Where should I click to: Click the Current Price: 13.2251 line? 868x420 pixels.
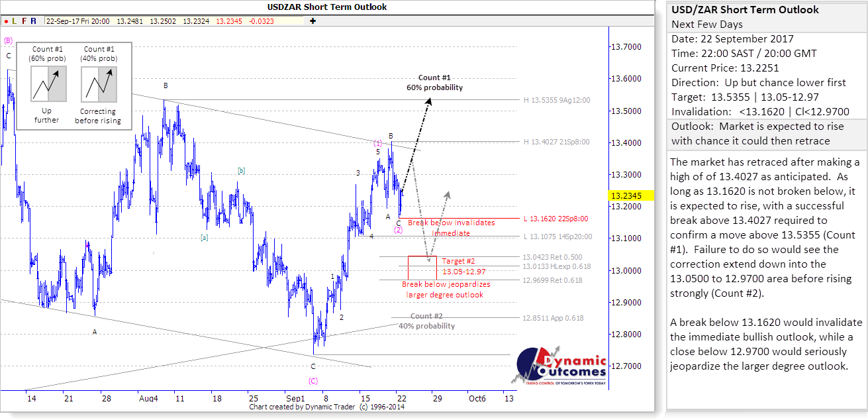point(726,68)
